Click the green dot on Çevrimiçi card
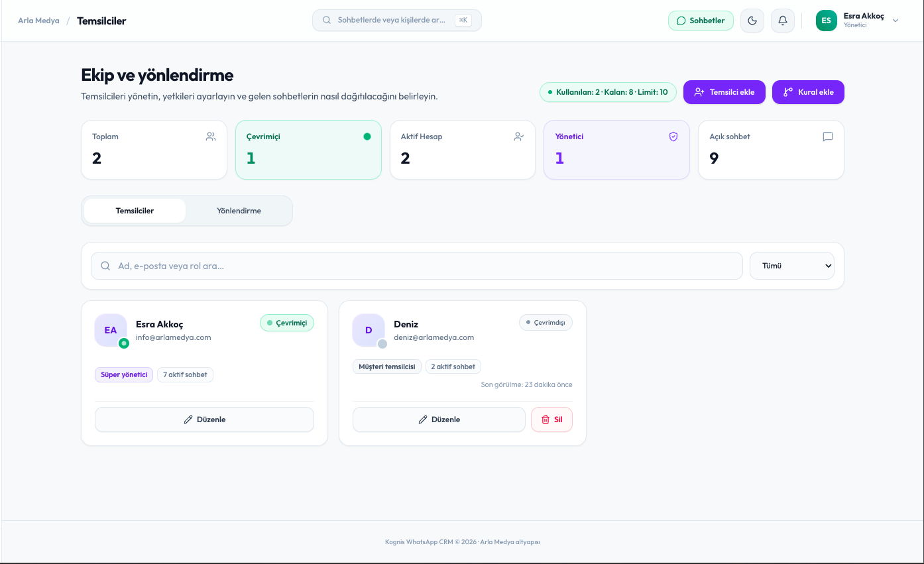The height and width of the screenshot is (564, 924). point(367,137)
